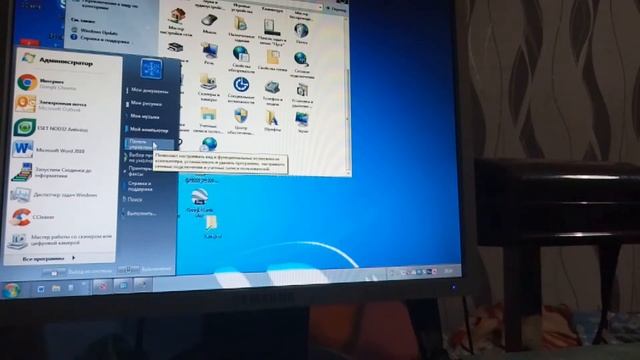Click the Выключение button in Start menu
Screen dimensions: 640x360
coord(145,269)
